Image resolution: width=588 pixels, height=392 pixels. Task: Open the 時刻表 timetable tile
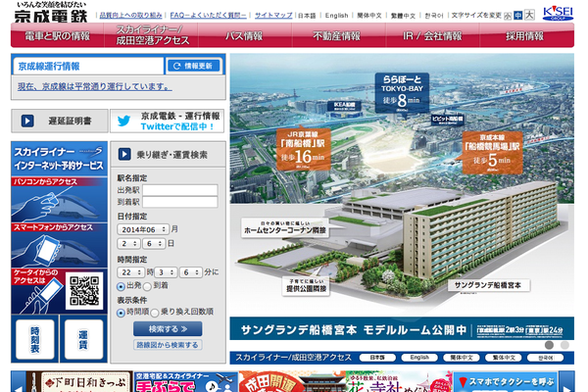(35, 339)
